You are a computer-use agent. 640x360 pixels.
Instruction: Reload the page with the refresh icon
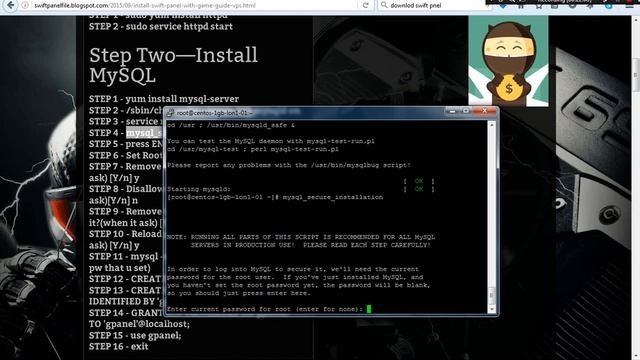365,5
